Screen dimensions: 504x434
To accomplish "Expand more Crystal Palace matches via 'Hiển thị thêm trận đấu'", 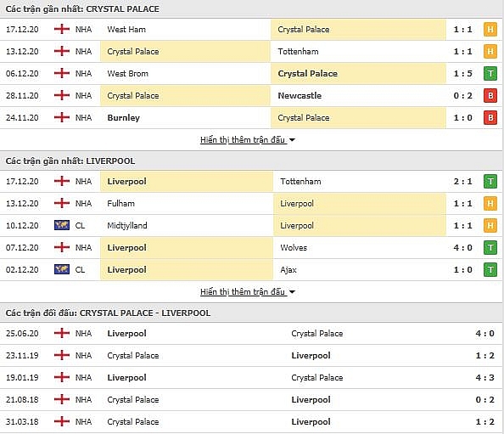I will (x=243, y=140).
